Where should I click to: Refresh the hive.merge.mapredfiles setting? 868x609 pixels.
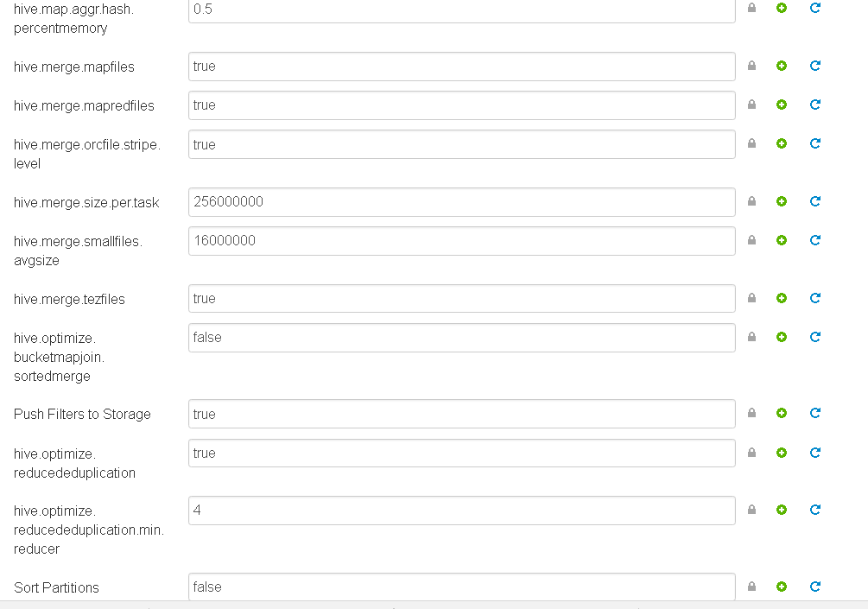(814, 105)
